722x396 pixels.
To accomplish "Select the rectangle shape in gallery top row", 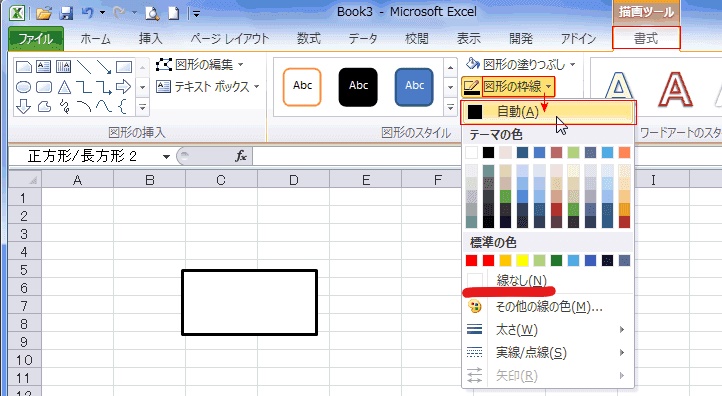I will tap(124, 67).
